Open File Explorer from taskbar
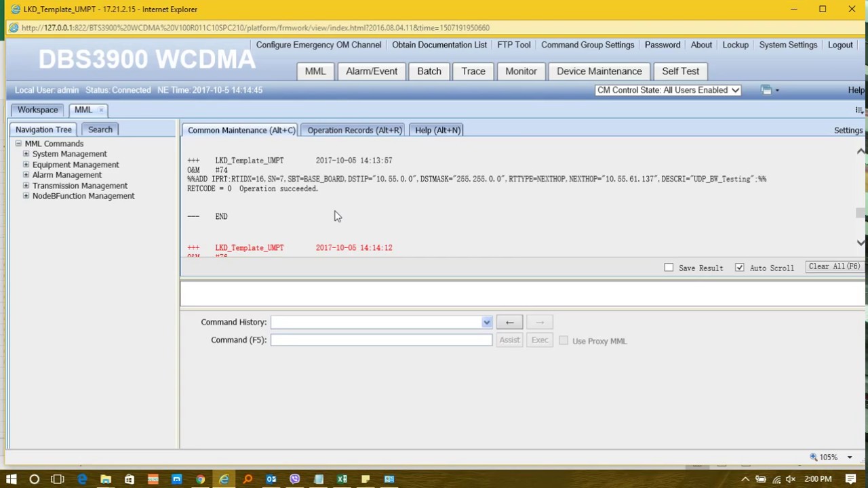Screen dimensions: 868x488 106,479
